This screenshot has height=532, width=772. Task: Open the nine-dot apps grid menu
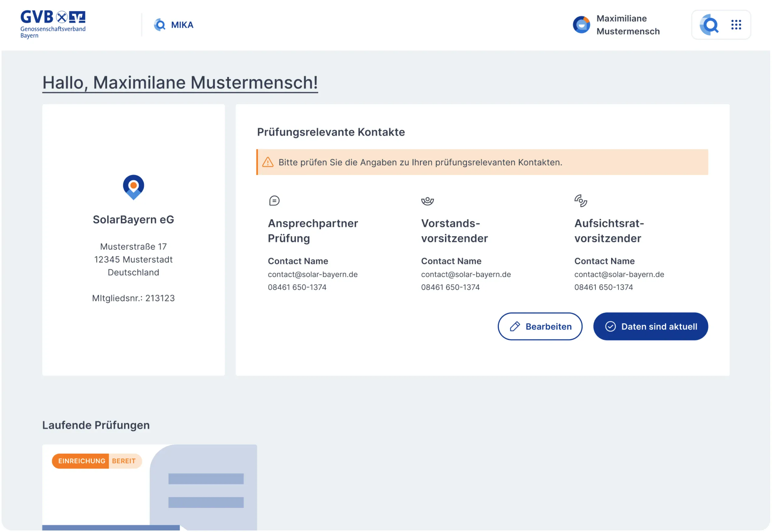tap(736, 25)
